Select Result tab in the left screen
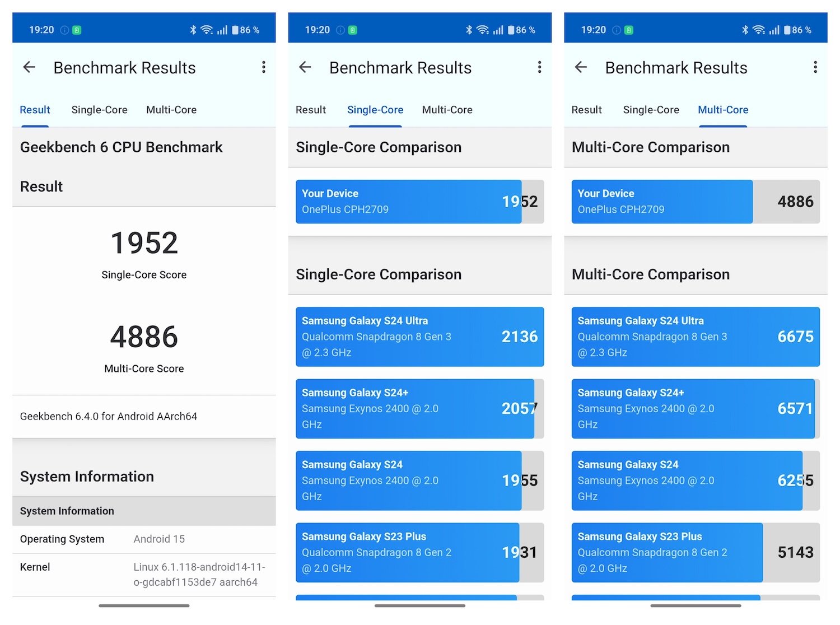 tap(35, 110)
